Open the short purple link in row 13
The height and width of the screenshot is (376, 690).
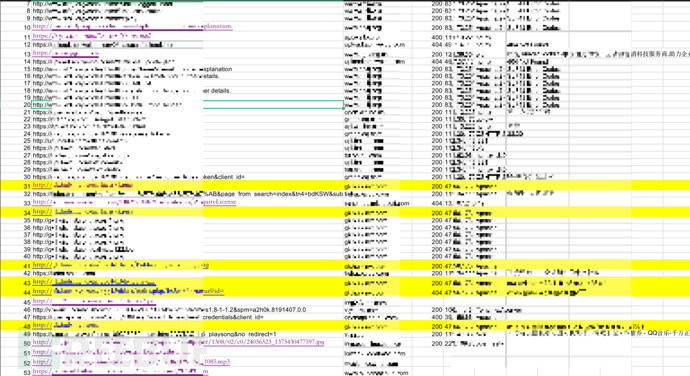66,53
